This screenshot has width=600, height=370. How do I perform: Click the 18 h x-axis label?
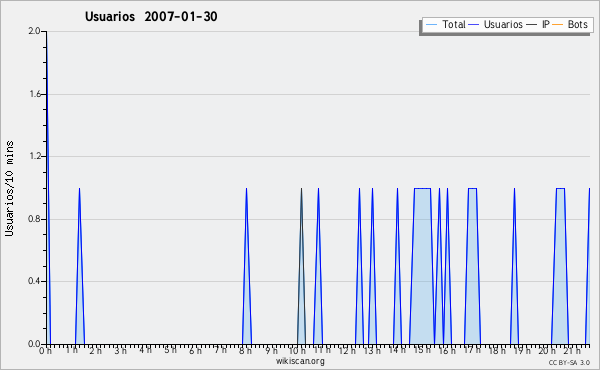[x=497, y=350]
